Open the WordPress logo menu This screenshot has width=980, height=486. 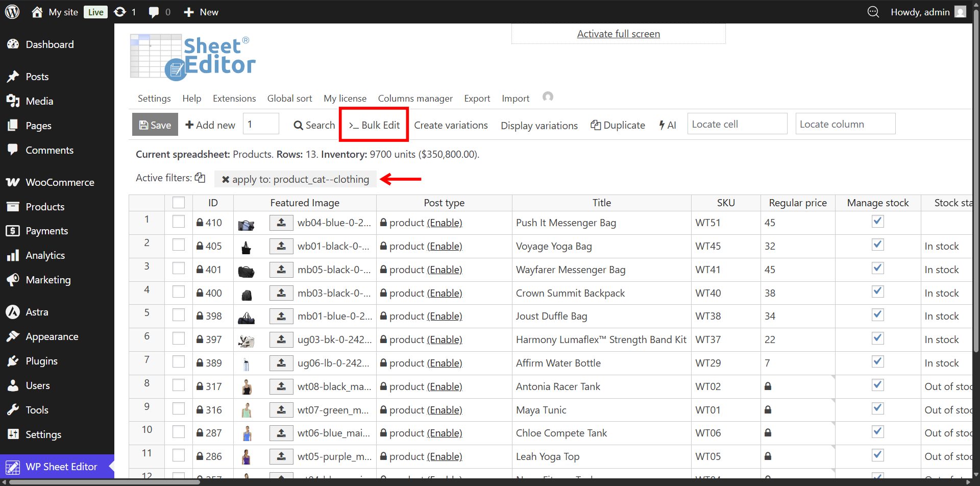(12, 12)
